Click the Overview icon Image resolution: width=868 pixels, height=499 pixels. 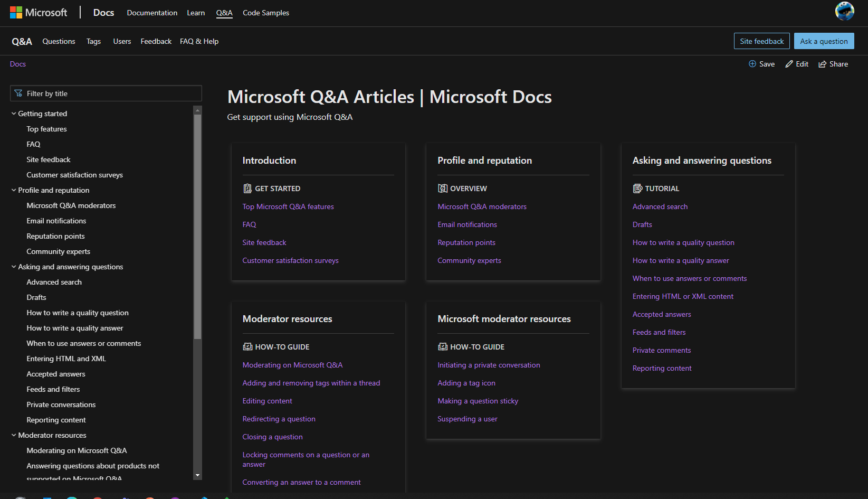click(x=442, y=189)
